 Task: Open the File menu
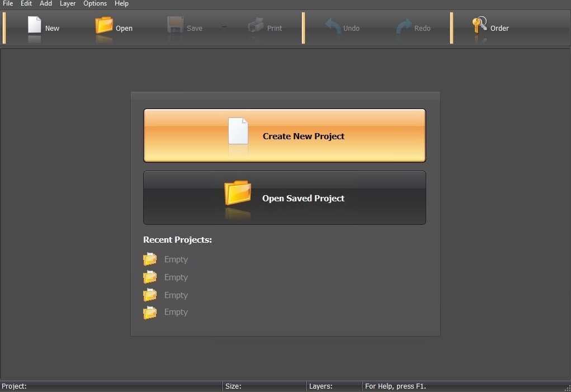8,4
